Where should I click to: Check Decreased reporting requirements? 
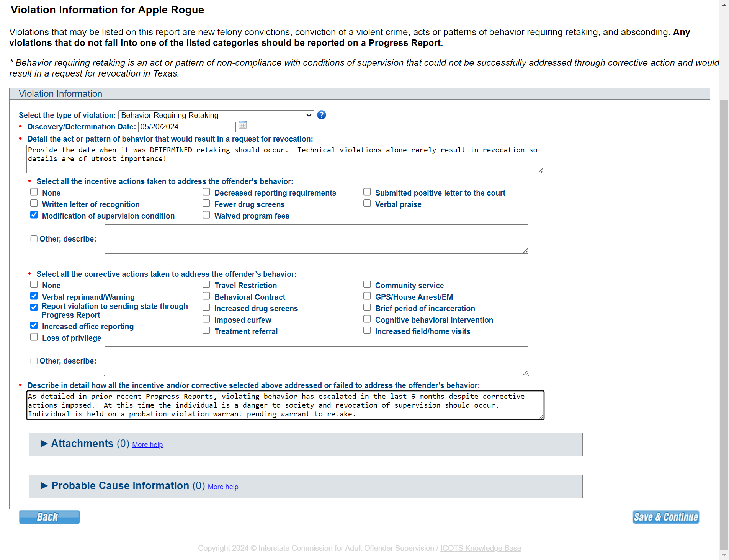[206, 192]
